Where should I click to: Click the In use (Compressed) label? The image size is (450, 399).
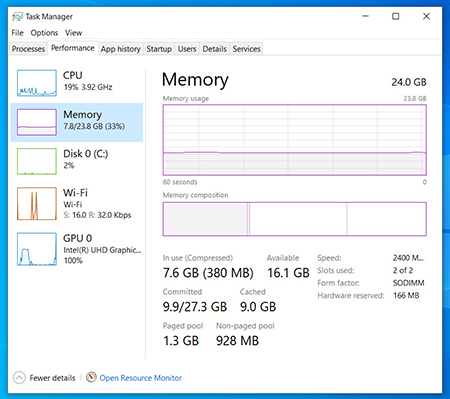tap(198, 258)
